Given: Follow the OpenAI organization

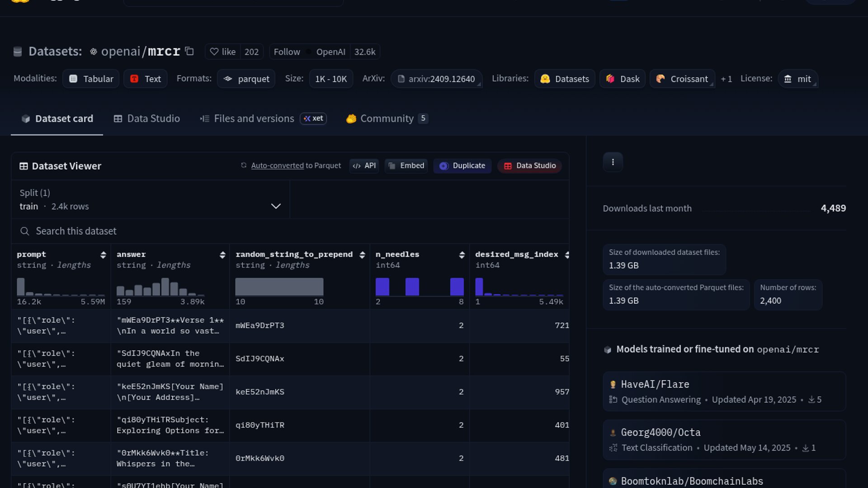Looking at the screenshot, I should tap(287, 52).
